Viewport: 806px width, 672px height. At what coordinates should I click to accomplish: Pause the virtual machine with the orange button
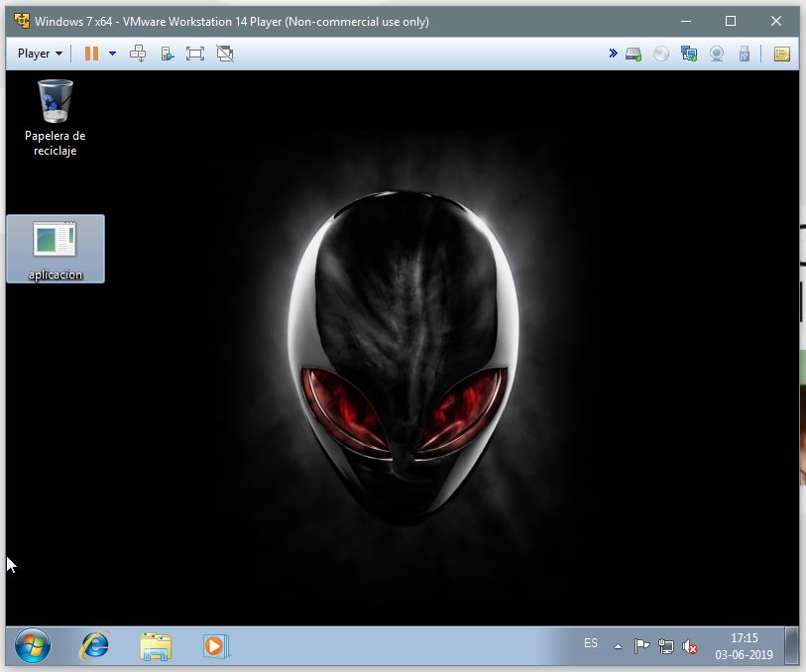pyautogui.click(x=91, y=54)
